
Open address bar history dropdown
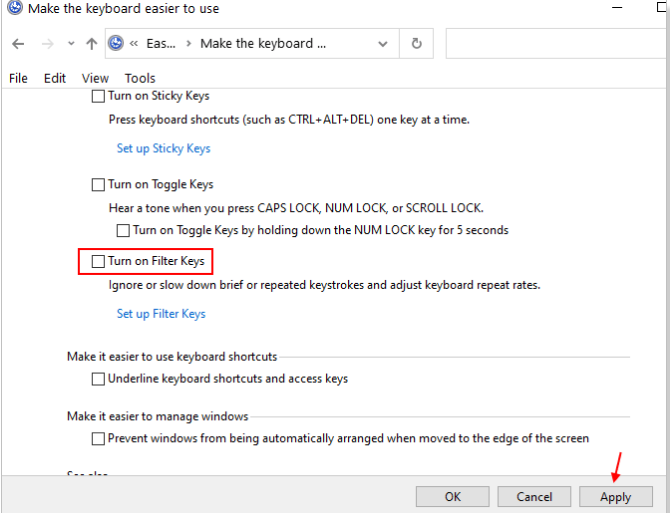(x=383, y=44)
